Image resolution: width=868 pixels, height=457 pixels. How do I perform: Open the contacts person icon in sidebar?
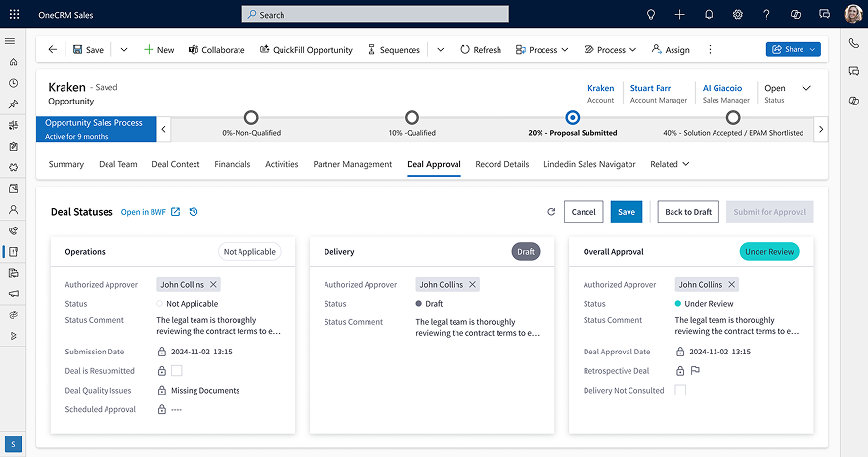(x=14, y=210)
